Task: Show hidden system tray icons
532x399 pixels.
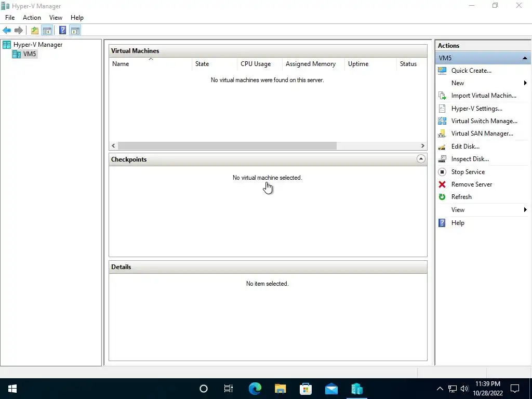Action: coord(440,389)
